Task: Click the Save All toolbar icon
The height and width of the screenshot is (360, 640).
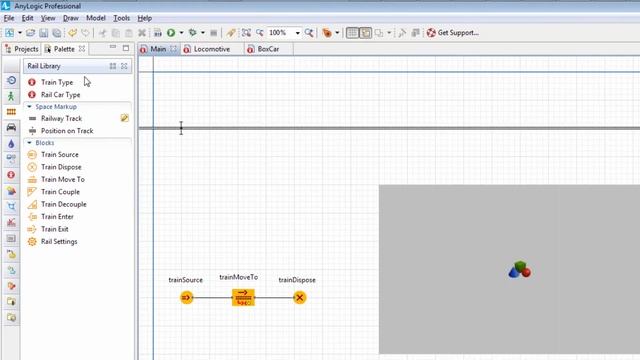Action: pos(57,33)
